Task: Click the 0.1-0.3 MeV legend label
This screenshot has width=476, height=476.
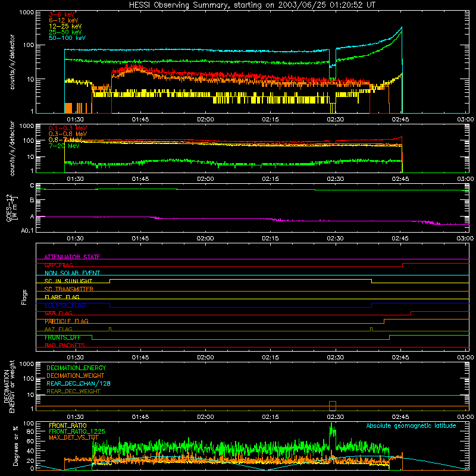Action: (68, 129)
